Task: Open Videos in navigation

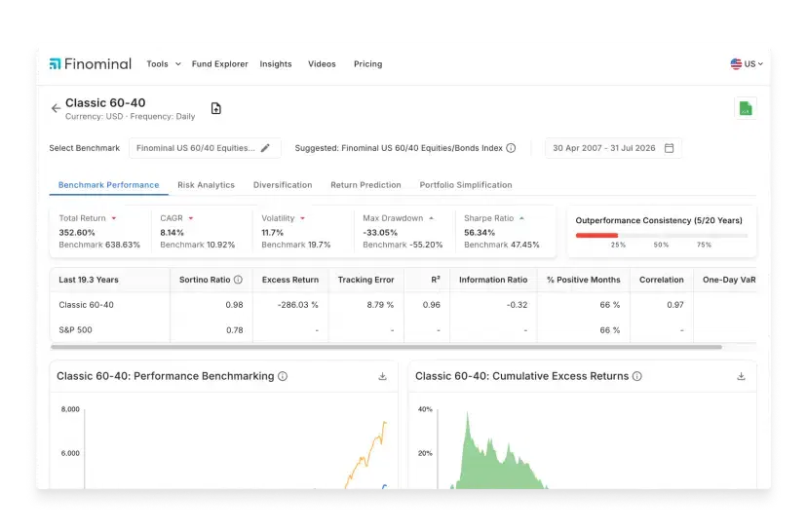Action: pos(322,63)
